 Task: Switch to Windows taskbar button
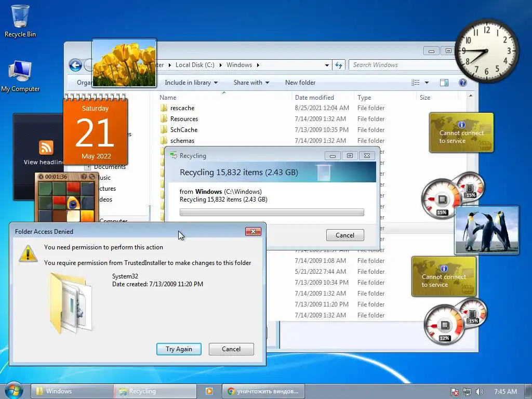pos(72,391)
